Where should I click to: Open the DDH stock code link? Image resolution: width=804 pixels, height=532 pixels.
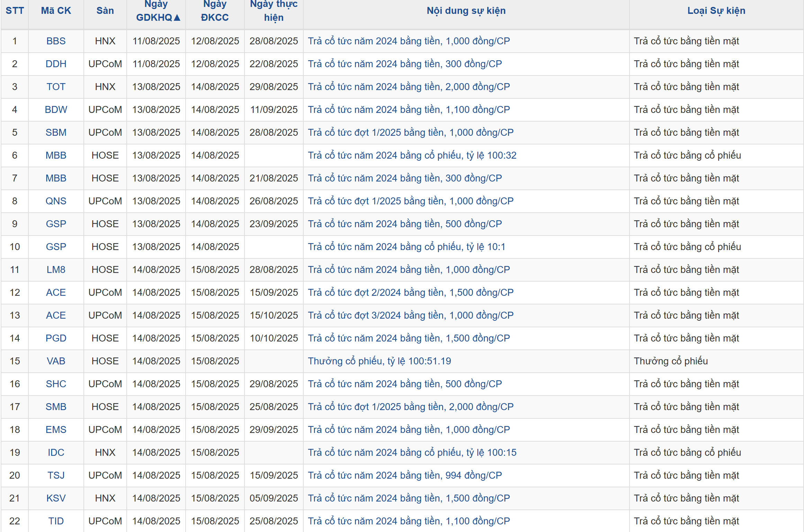click(56, 64)
